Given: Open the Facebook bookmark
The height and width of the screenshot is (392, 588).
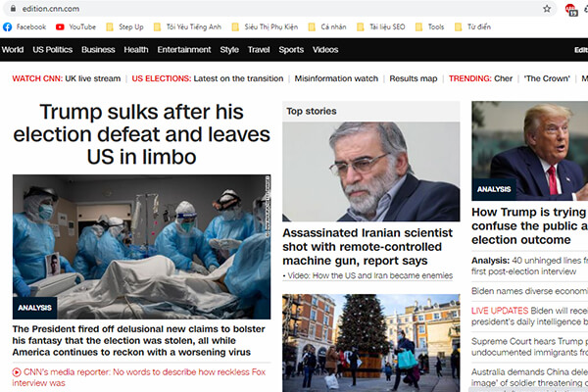Looking at the screenshot, I should point(24,26).
